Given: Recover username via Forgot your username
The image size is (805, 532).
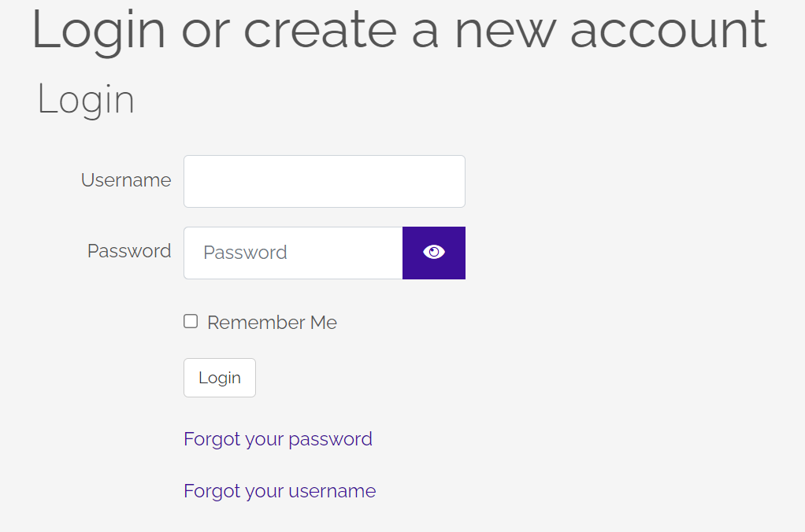Looking at the screenshot, I should tap(280, 491).
